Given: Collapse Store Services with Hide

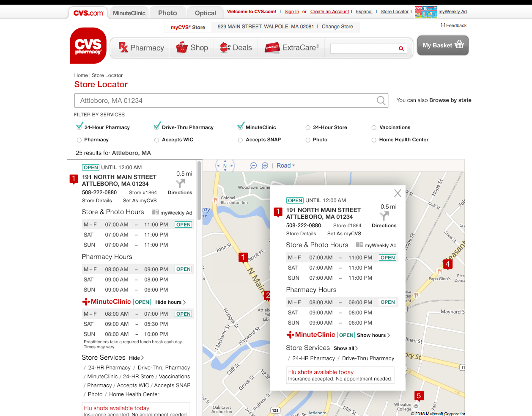Looking at the screenshot, I should click(136, 358).
